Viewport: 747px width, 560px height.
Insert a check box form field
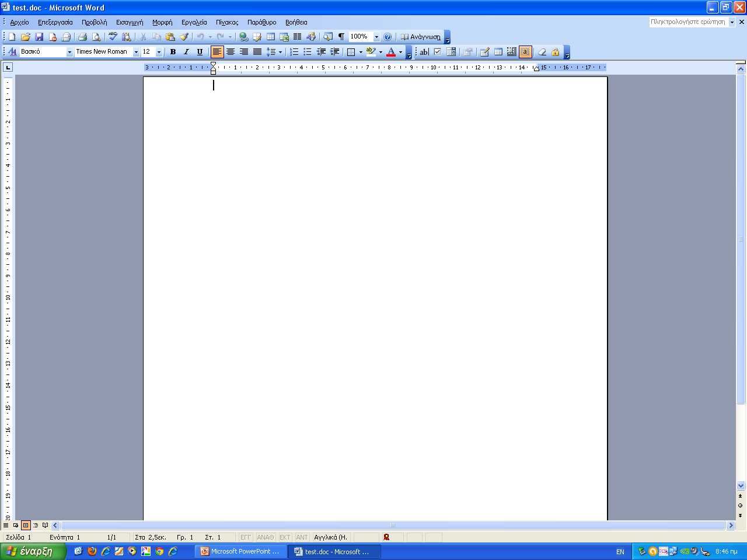(438, 52)
